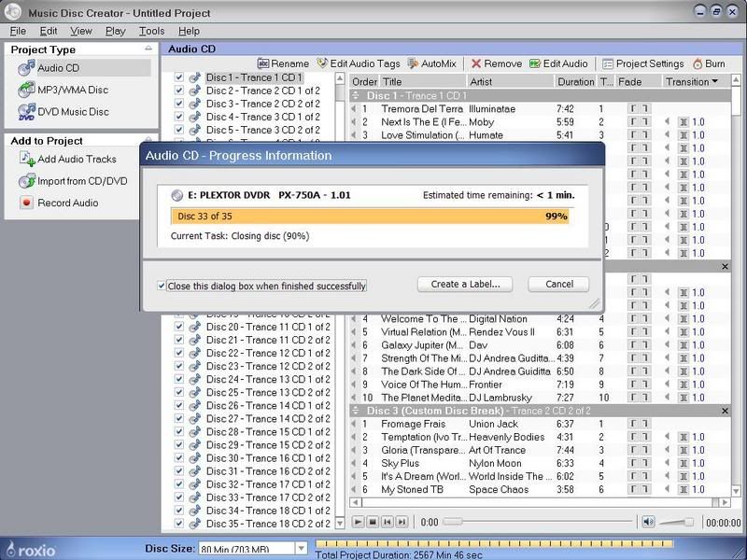
Task: Skip to previous track button
Action: tap(388, 523)
